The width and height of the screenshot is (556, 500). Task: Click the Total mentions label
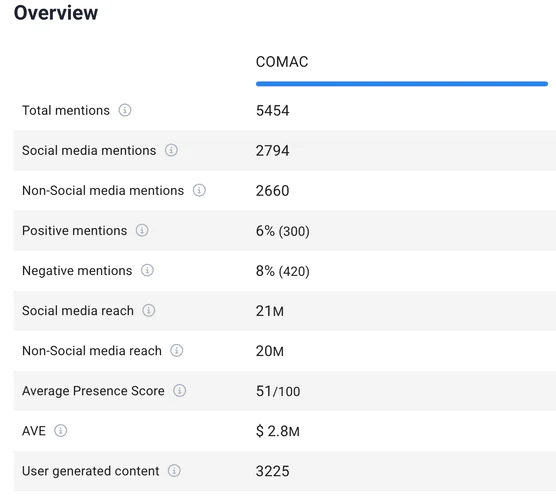(66, 110)
